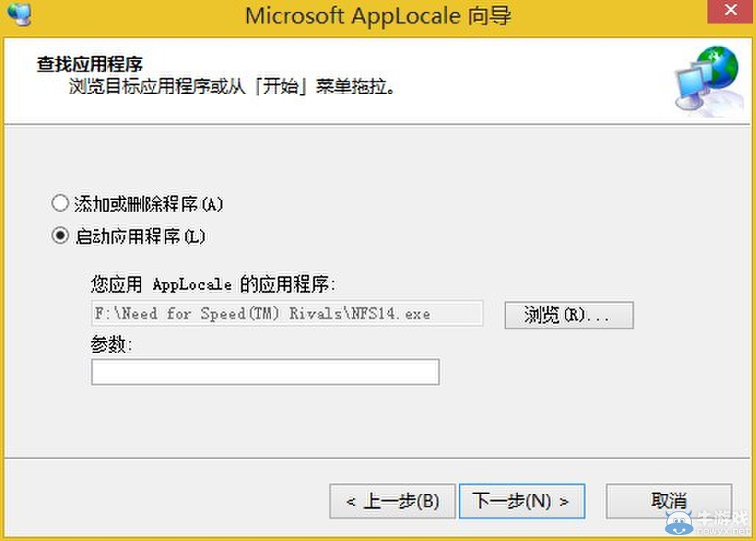This screenshot has width=756, height=541.
Task: Select the 添加或删除程序(A) radio button
Action: click(60, 204)
